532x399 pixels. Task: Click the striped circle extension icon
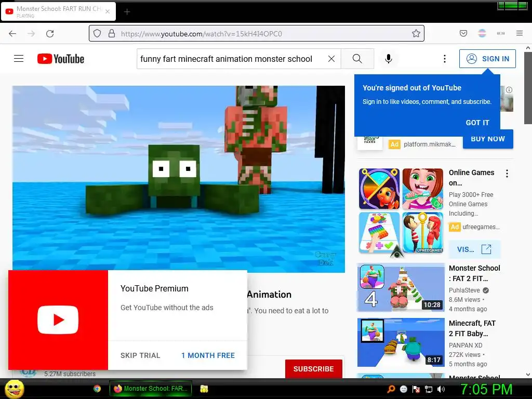[x=482, y=33]
